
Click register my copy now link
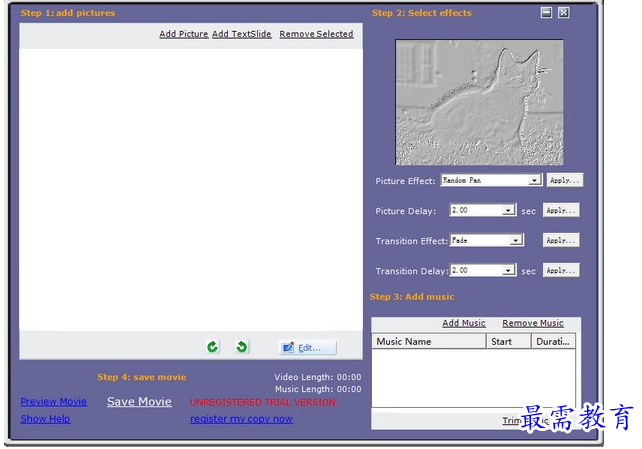point(241,419)
